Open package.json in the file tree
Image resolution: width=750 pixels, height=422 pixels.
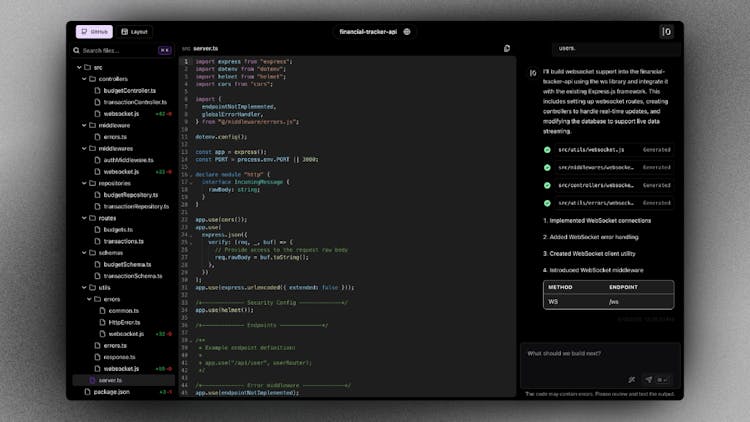tap(111, 392)
